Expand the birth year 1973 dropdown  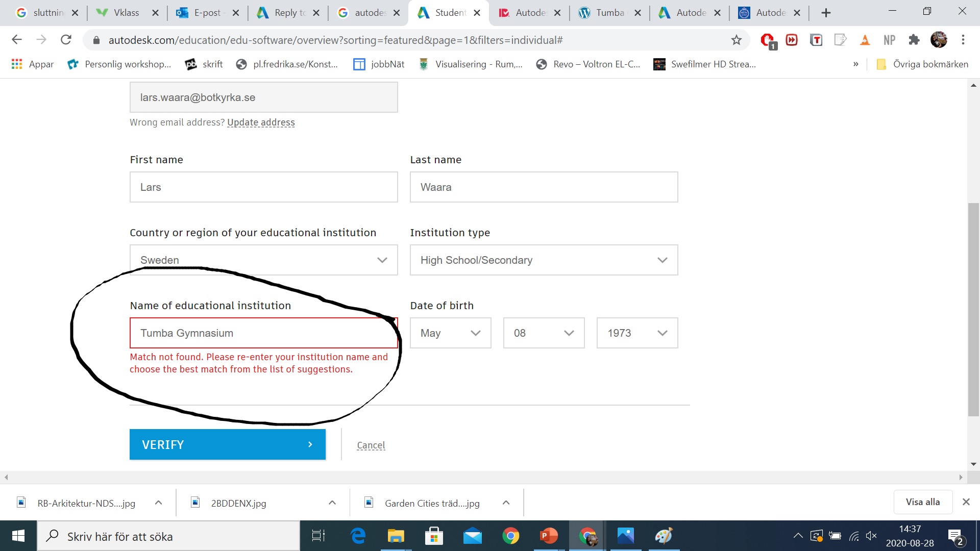click(x=637, y=333)
